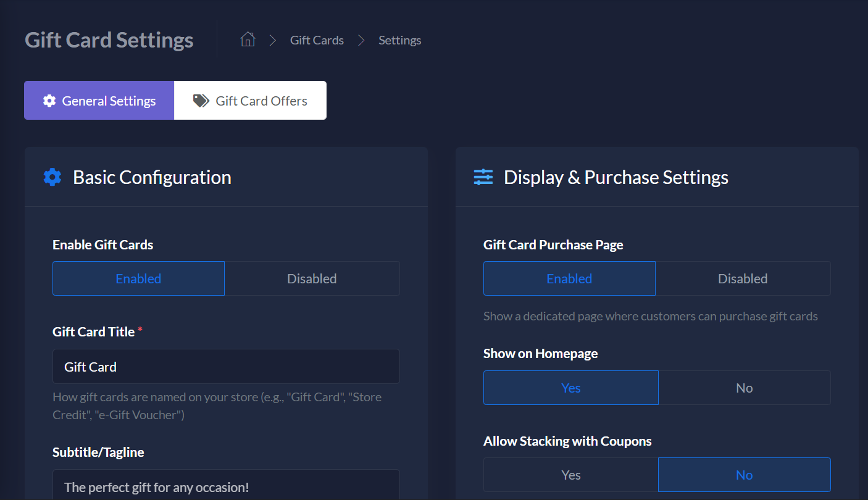Click into the Subtitle/Tagline text field
The image size is (868, 500).
pos(226,486)
